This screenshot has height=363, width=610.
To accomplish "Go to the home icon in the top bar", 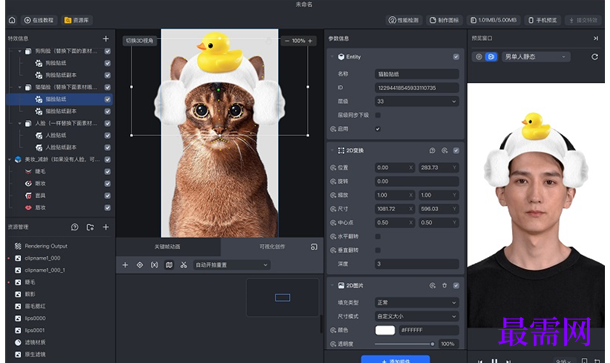I will [x=12, y=20].
